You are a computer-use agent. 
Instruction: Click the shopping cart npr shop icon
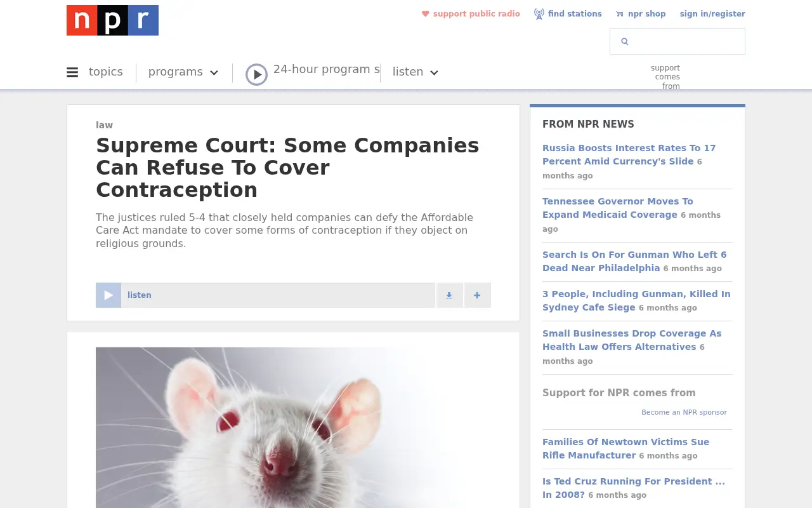[620, 14]
